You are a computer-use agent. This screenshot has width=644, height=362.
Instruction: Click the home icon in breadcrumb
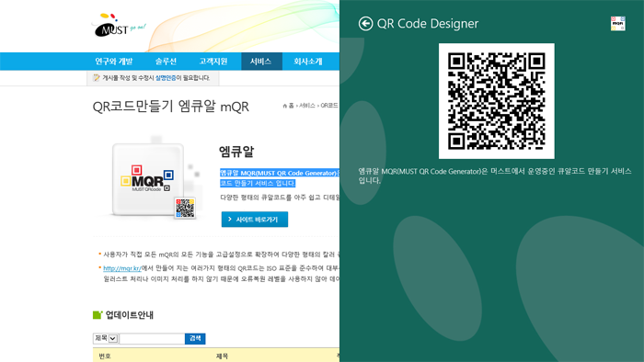click(x=285, y=106)
